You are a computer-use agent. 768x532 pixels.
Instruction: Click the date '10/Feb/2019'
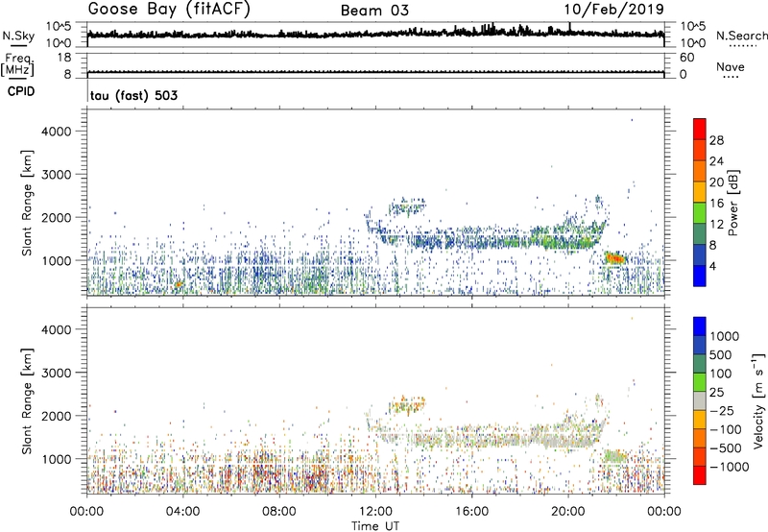(613, 10)
